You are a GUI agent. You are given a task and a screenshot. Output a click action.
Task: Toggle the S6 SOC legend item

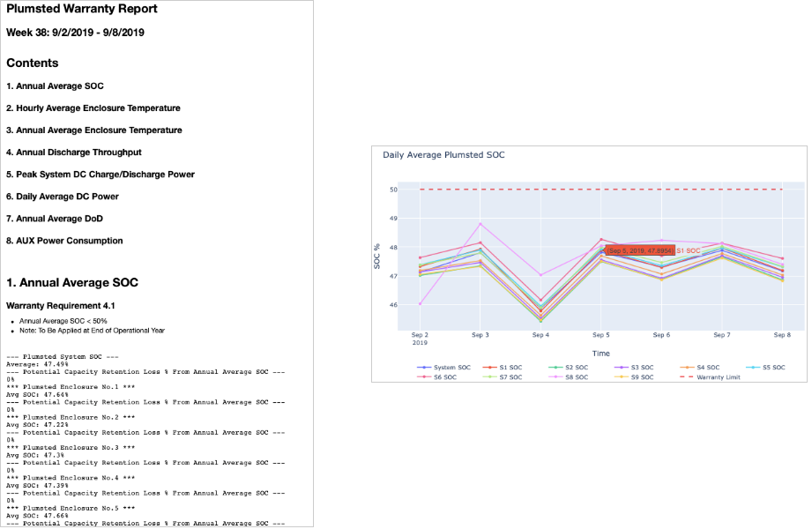(436, 377)
